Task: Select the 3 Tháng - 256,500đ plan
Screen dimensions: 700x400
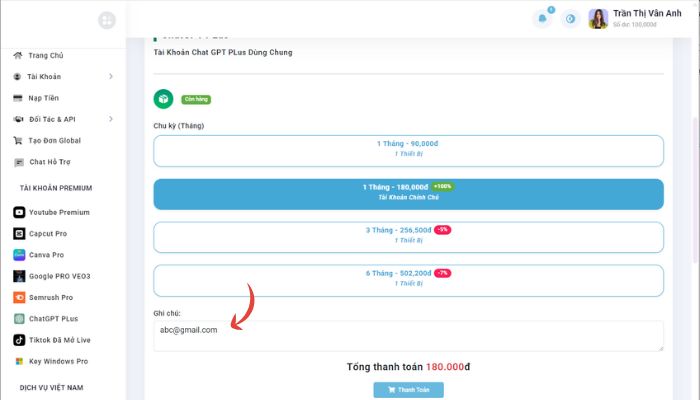Action: tap(408, 237)
